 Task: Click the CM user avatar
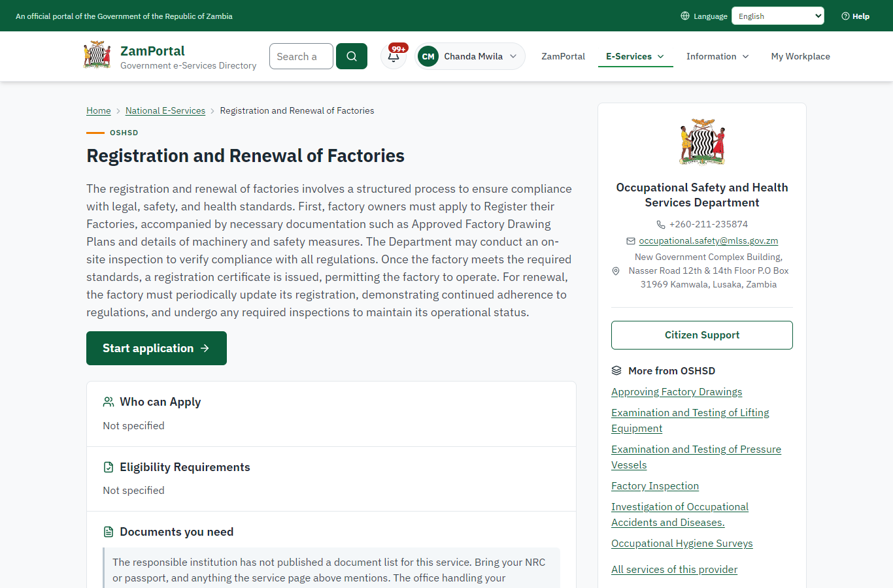428,56
